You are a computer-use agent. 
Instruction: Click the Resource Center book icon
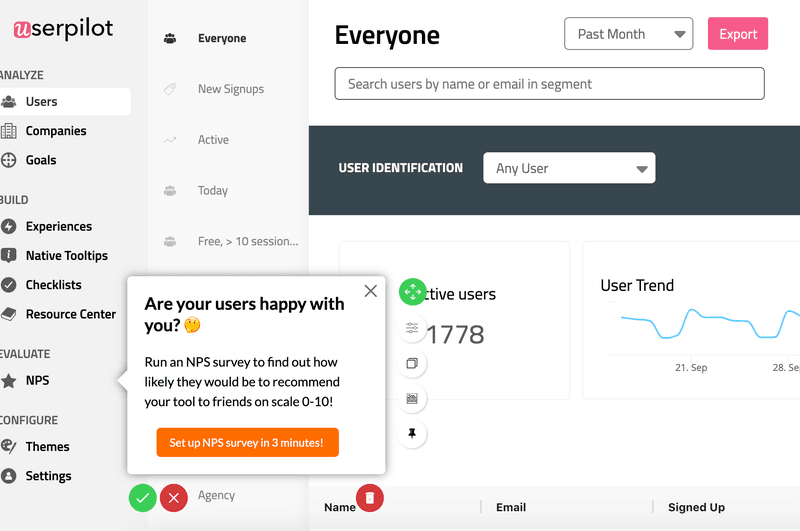[9, 314]
